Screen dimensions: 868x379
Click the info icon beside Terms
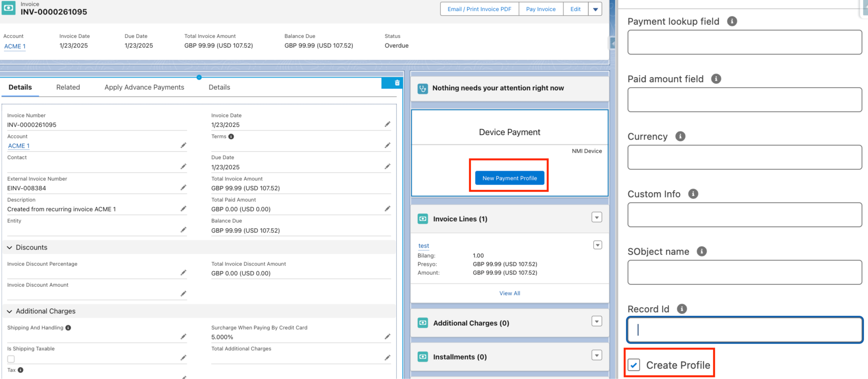(231, 136)
